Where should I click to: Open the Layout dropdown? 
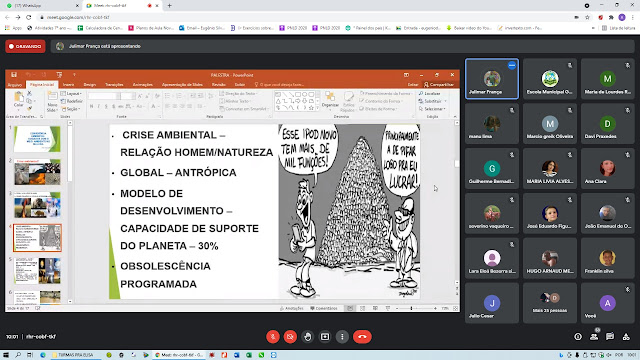71,94
